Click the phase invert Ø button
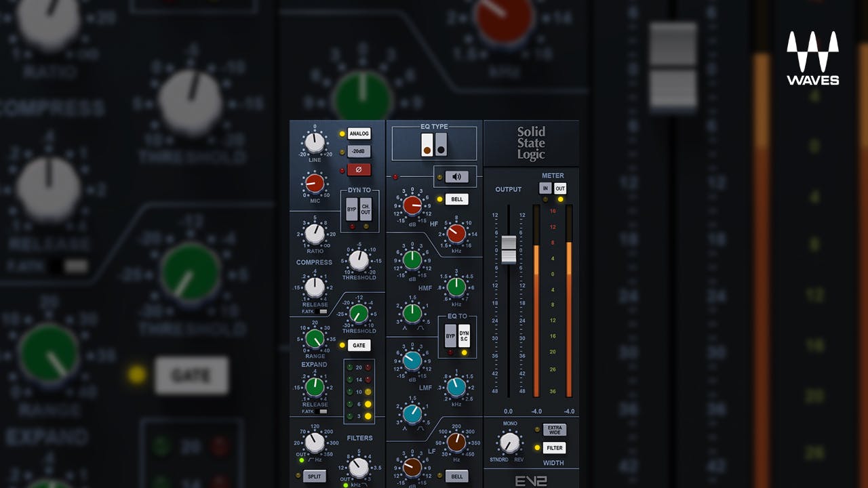This screenshot has height=488, width=868. click(x=359, y=169)
